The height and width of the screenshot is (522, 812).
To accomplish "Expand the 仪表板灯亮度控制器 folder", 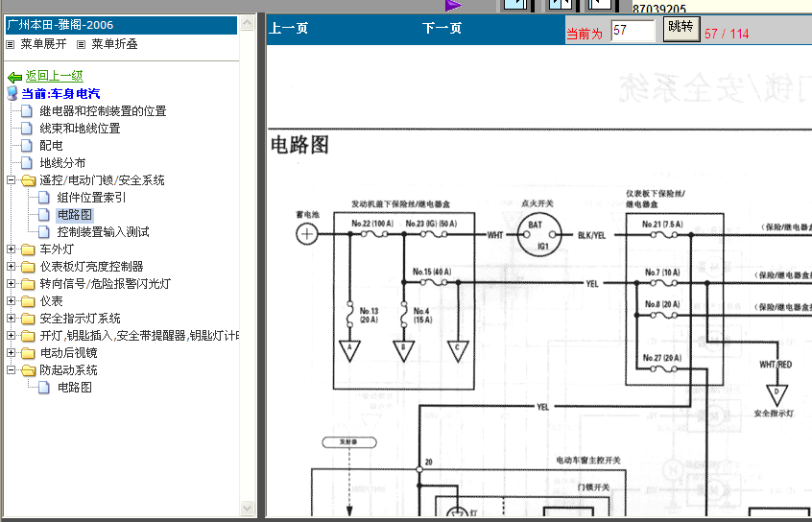I will click(x=11, y=267).
